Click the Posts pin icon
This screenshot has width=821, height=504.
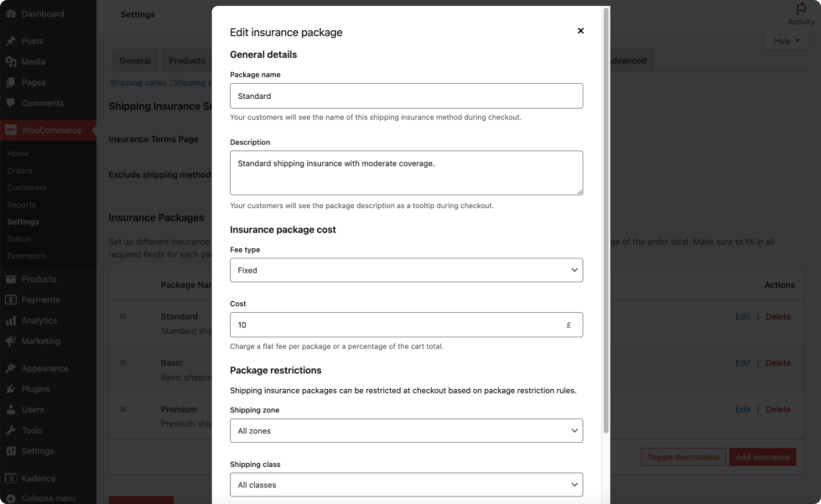click(11, 41)
